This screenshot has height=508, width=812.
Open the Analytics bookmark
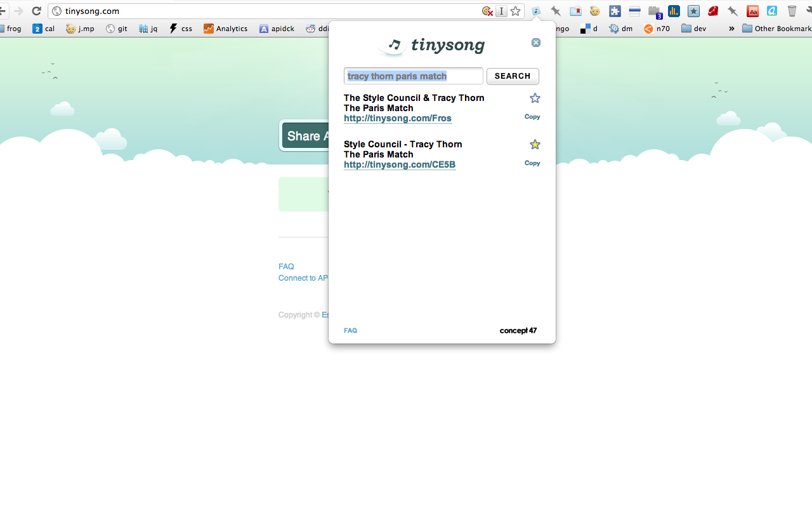pyautogui.click(x=226, y=29)
